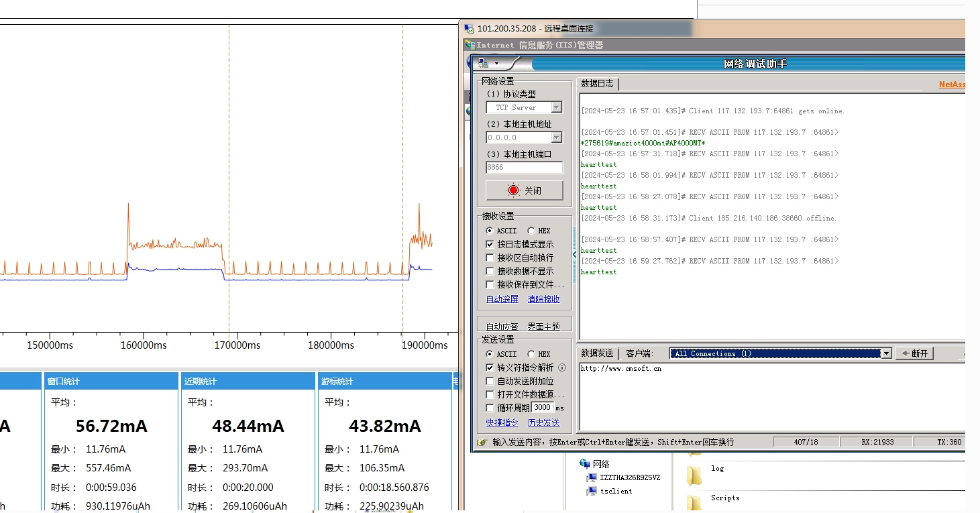This screenshot has height=513, width=980.
Task: Select HEX send mode radio button
Action: click(x=531, y=354)
